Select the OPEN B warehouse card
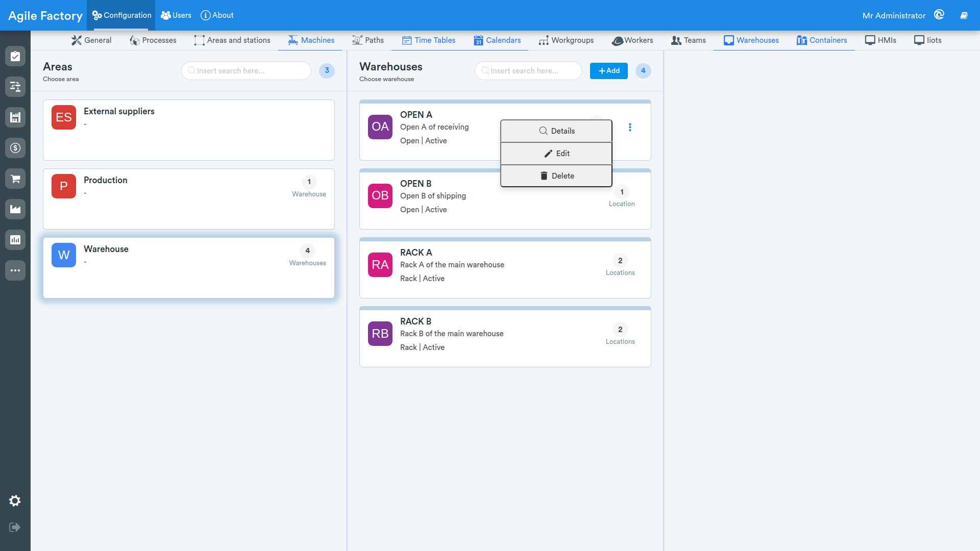This screenshot has width=980, height=551. click(505, 199)
